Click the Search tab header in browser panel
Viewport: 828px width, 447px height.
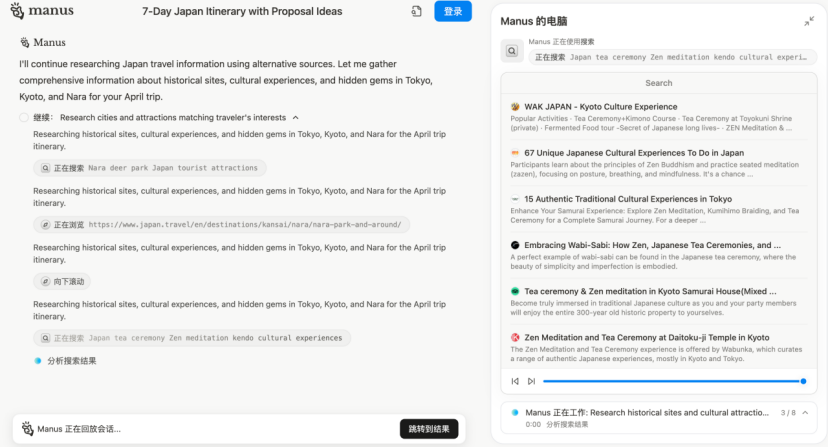click(658, 83)
